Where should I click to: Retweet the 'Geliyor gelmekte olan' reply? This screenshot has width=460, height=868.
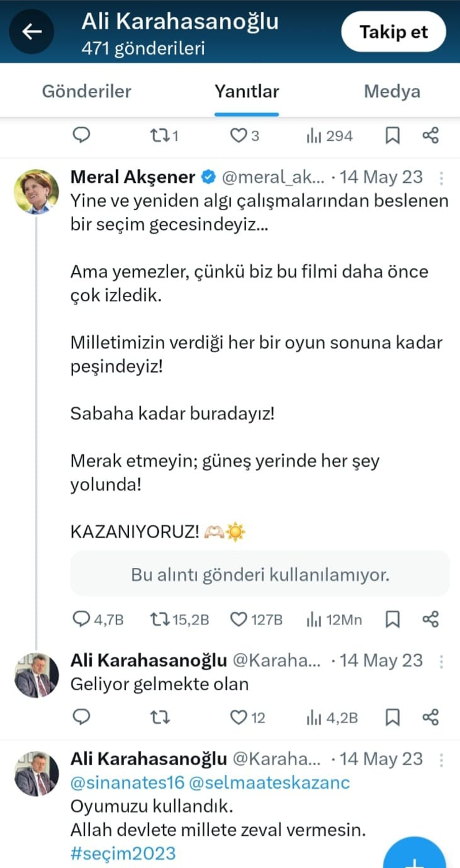(160, 717)
